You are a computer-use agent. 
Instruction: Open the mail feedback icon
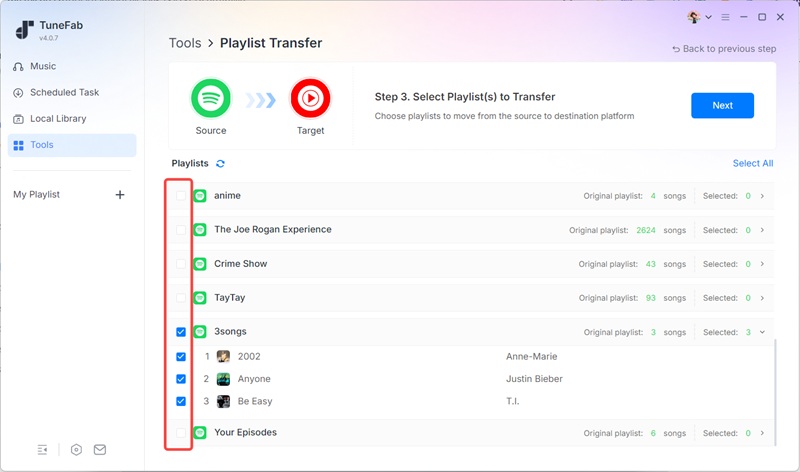[100, 450]
